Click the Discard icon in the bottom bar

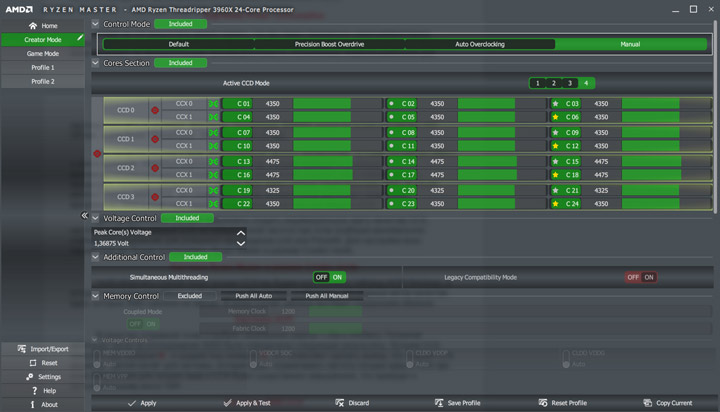tap(341, 403)
